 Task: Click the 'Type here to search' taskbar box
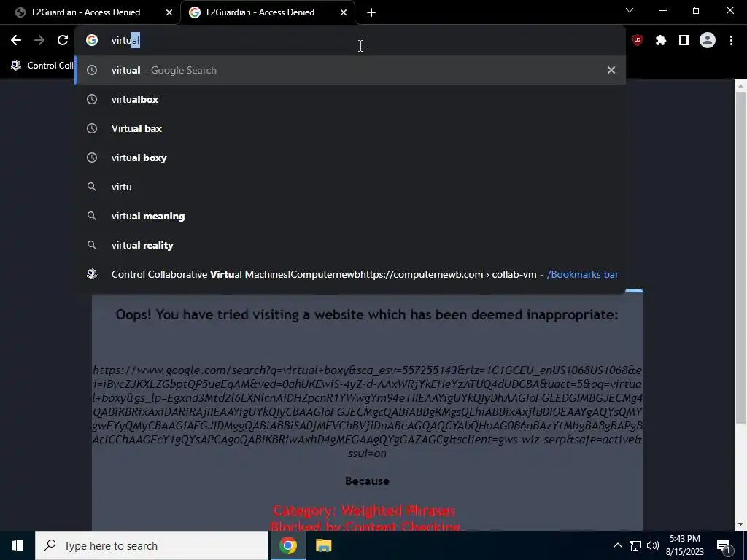(152, 545)
